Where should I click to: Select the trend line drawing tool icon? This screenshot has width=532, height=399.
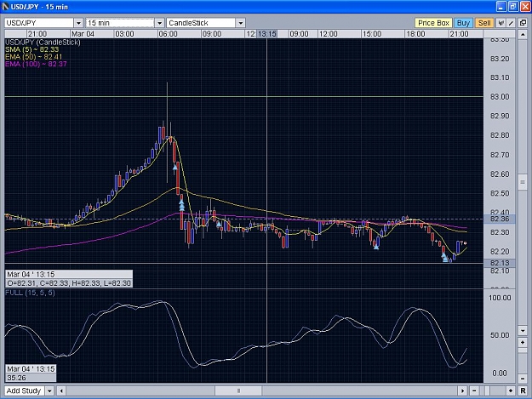[511, 23]
